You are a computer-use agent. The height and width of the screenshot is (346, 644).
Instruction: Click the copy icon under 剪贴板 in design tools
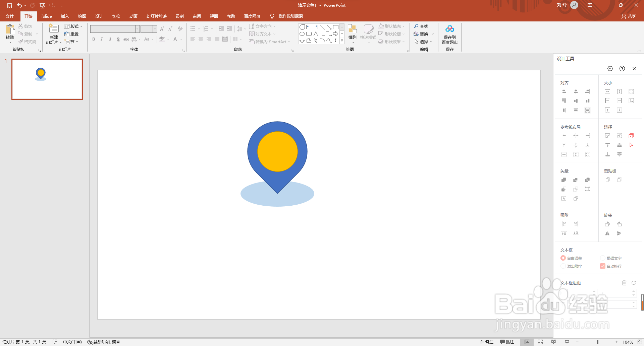pyautogui.click(x=607, y=180)
